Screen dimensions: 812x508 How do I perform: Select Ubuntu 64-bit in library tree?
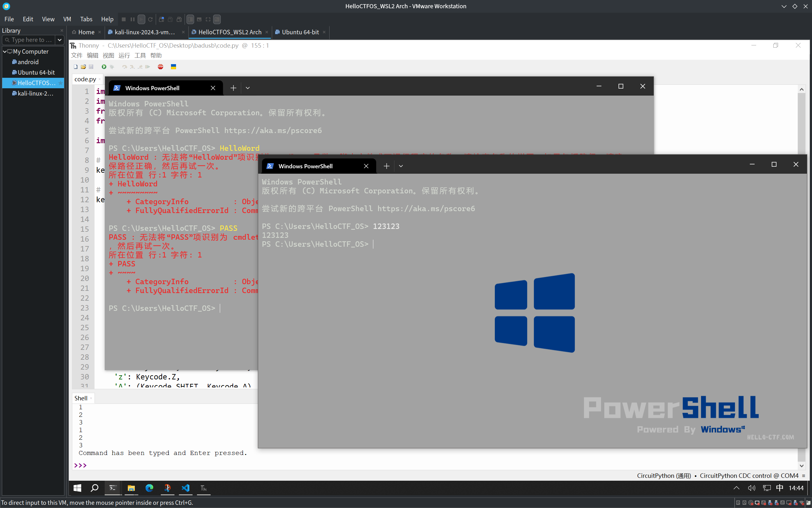[36, 72]
